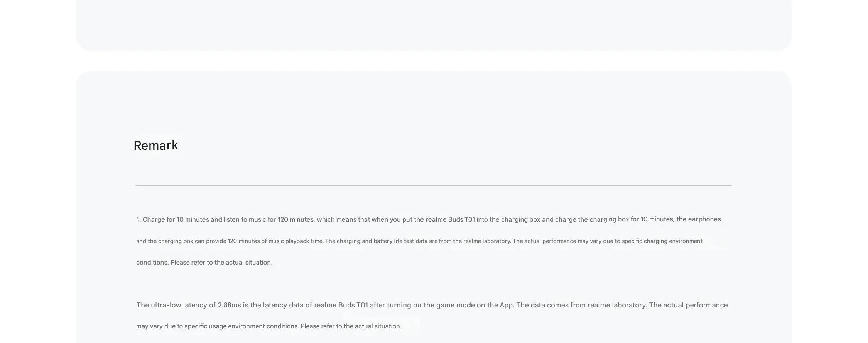868x343 pixels.
Task: Click "120 minutes of music playback time" phrase
Action: (x=275, y=241)
